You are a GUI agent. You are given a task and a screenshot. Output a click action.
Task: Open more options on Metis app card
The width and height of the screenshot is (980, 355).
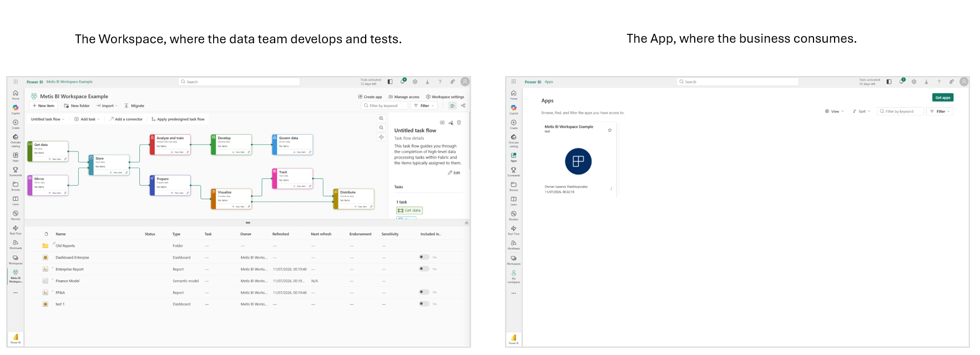coord(612,189)
